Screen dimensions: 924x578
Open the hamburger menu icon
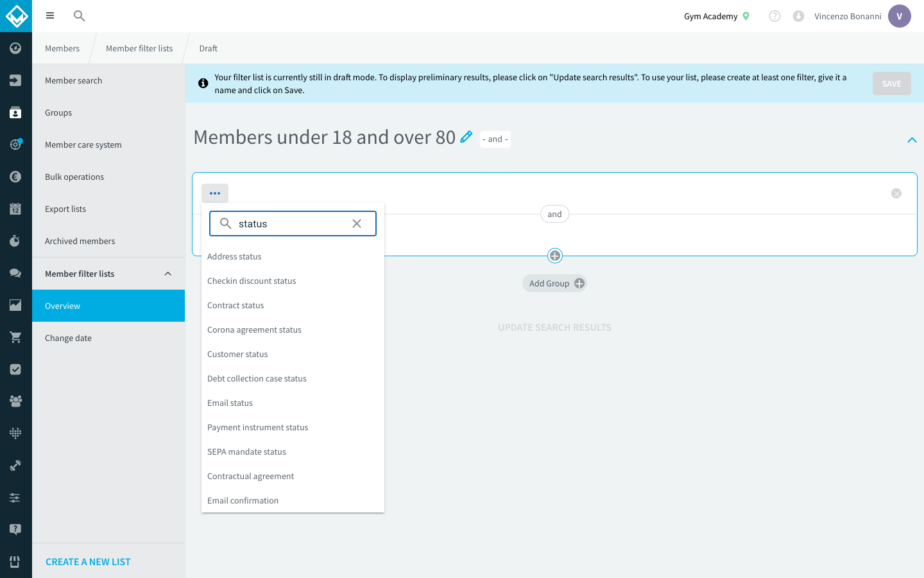click(x=50, y=16)
